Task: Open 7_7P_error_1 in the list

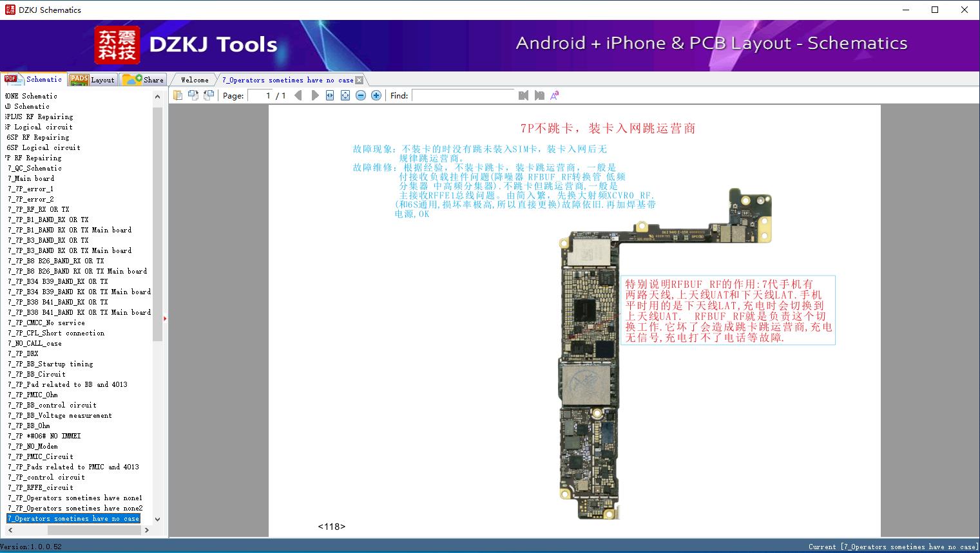Action: coord(31,189)
